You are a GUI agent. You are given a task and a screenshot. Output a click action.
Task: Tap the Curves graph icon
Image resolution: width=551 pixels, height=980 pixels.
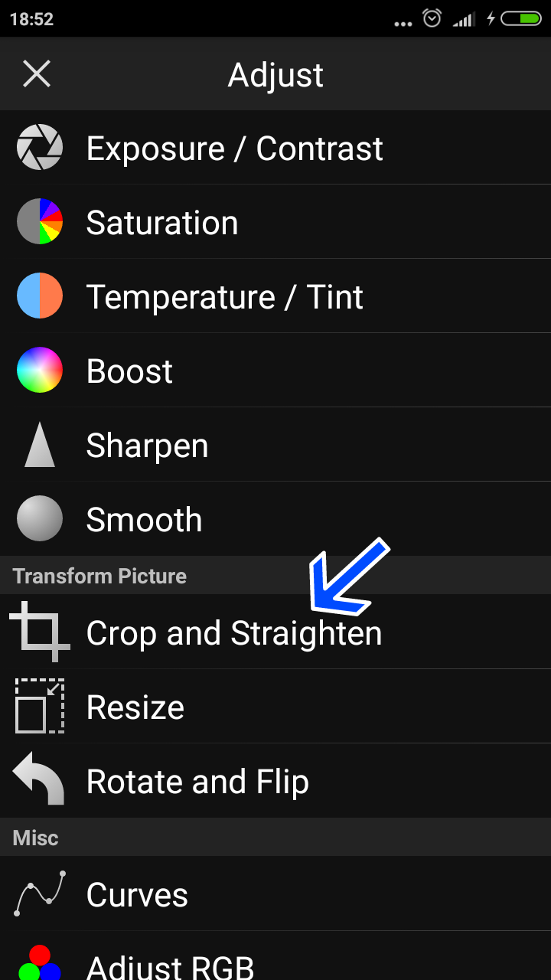coord(39,893)
